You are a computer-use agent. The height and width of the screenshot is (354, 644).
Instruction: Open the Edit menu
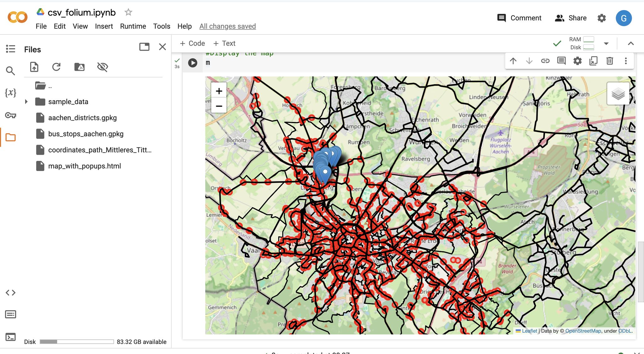(59, 26)
